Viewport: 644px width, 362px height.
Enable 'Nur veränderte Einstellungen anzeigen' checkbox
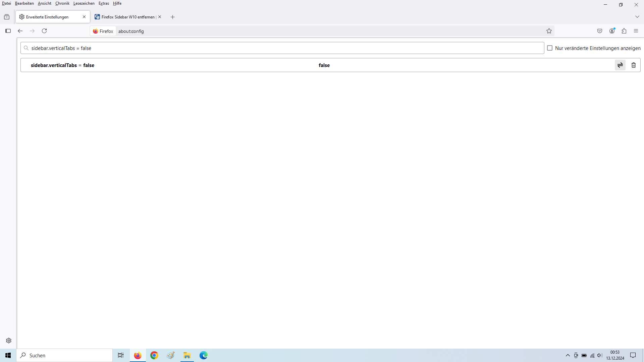pyautogui.click(x=550, y=48)
